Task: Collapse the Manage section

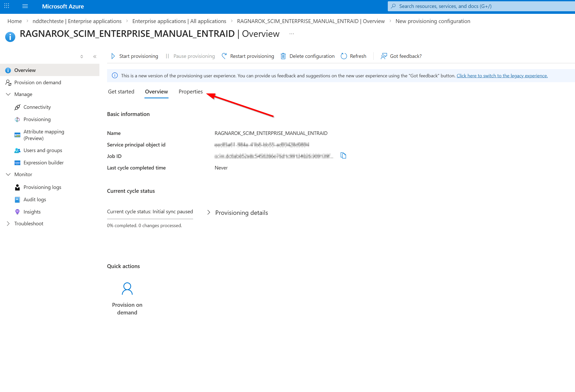Action: coord(8,94)
